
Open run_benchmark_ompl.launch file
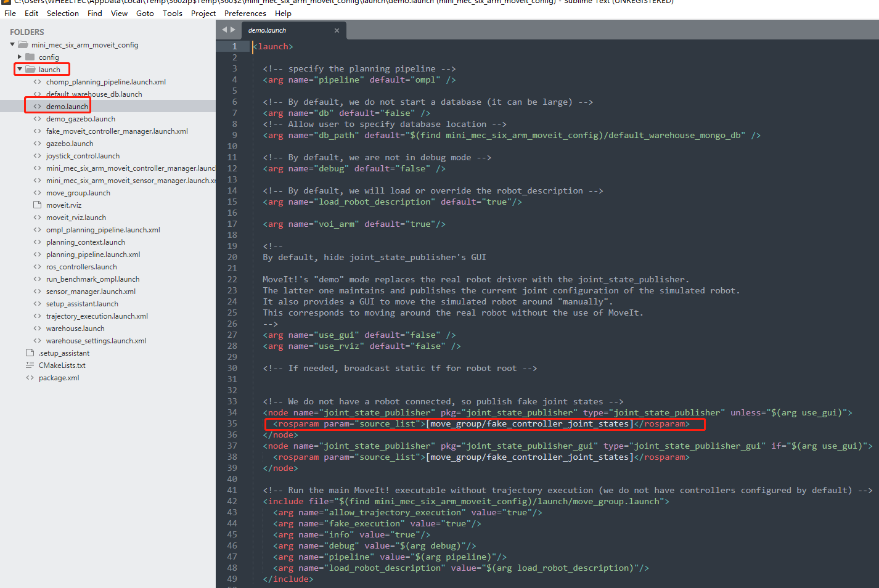92,279
